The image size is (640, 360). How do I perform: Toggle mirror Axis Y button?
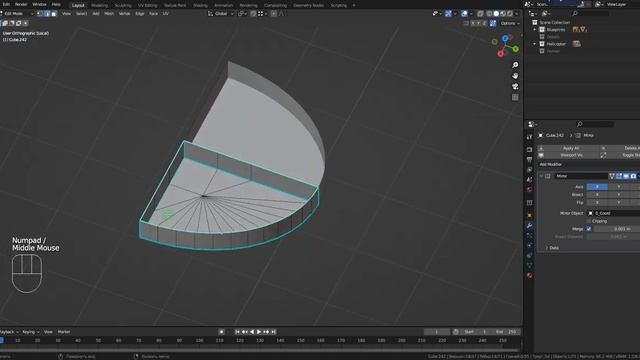click(x=619, y=187)
